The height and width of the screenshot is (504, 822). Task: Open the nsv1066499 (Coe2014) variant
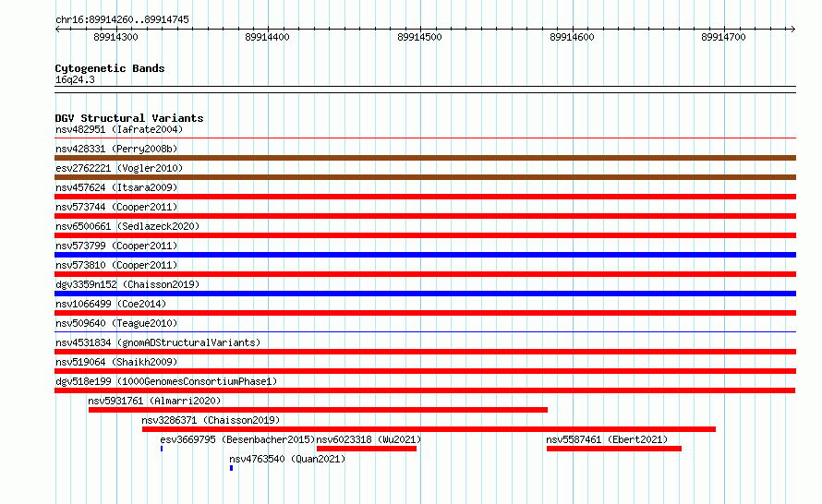coord(111,304)
